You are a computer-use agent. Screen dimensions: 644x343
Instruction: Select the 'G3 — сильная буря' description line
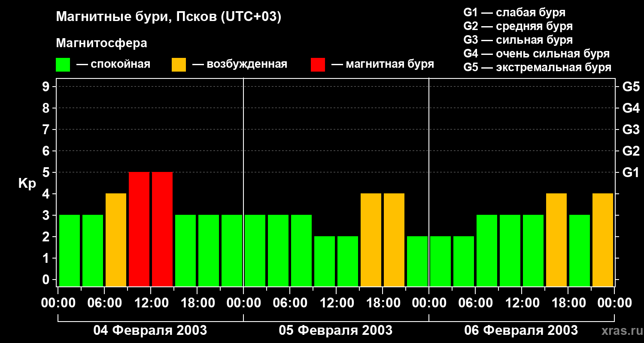pyautogui.click(x=518, y=40)
